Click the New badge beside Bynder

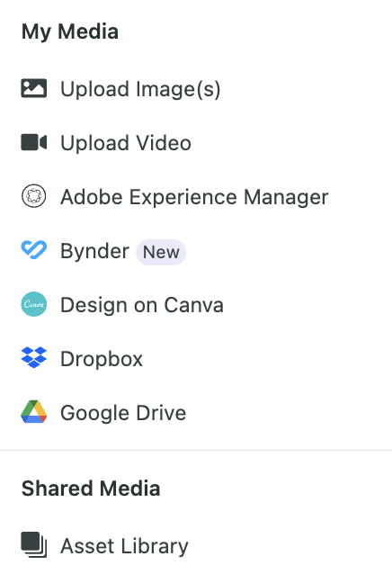[161, 252]
